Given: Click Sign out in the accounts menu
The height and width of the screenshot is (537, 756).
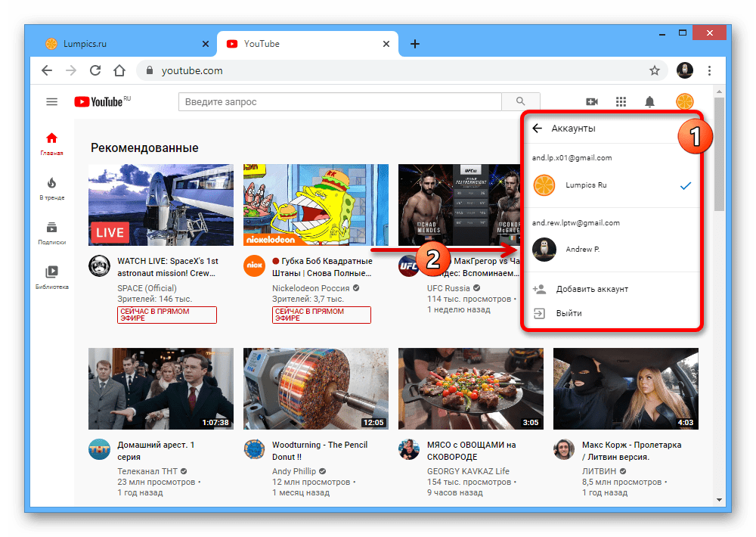Looking at the screenshot, I should point(569,313).
